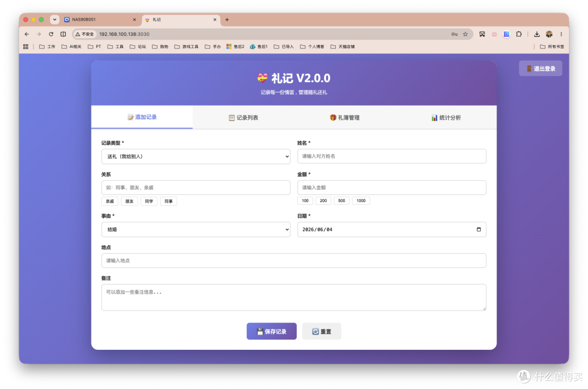Screen dimensions: 588x389
Task: Choose the 1000 amount preset
Action: [x=361, y=200]
